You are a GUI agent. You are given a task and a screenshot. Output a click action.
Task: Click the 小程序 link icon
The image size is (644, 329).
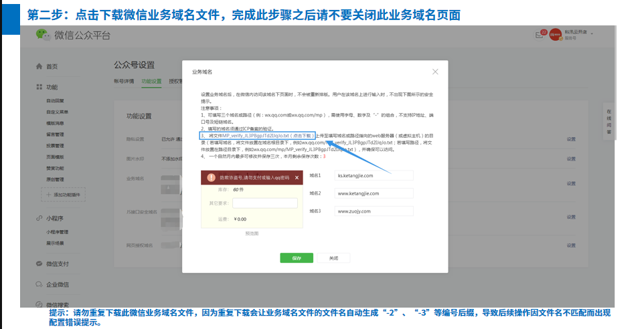39,218
